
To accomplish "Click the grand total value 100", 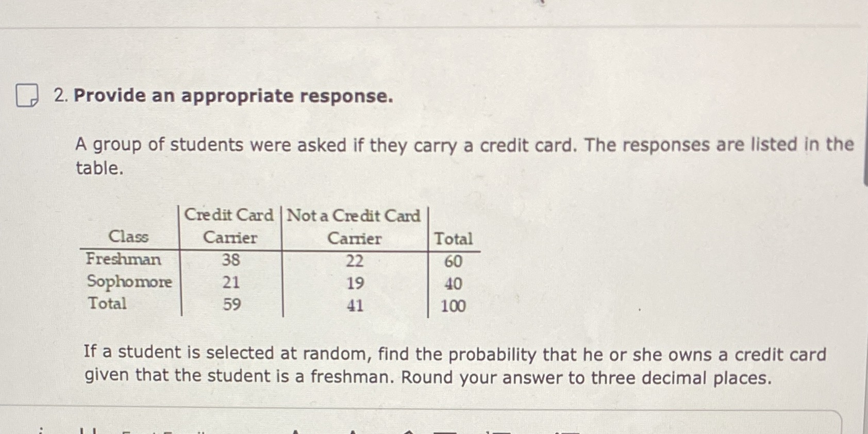I will 453,306.
